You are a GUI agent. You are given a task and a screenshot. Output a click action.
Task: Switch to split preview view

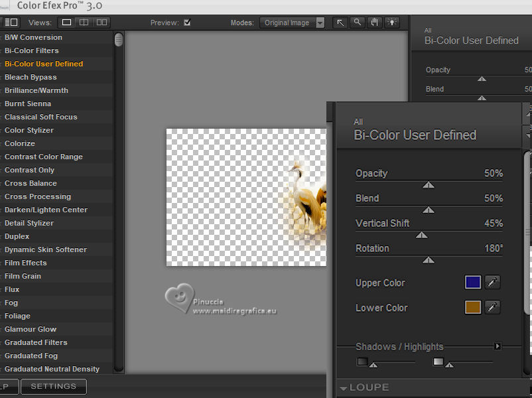tap(84, 23)
